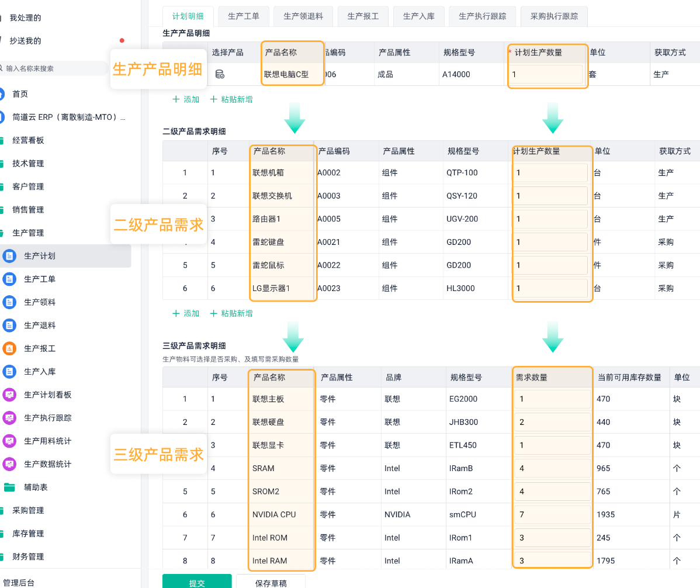Open 我处理的 in the sidebar
The width and height of the screenshot is (700, 588).
(26, 18)
